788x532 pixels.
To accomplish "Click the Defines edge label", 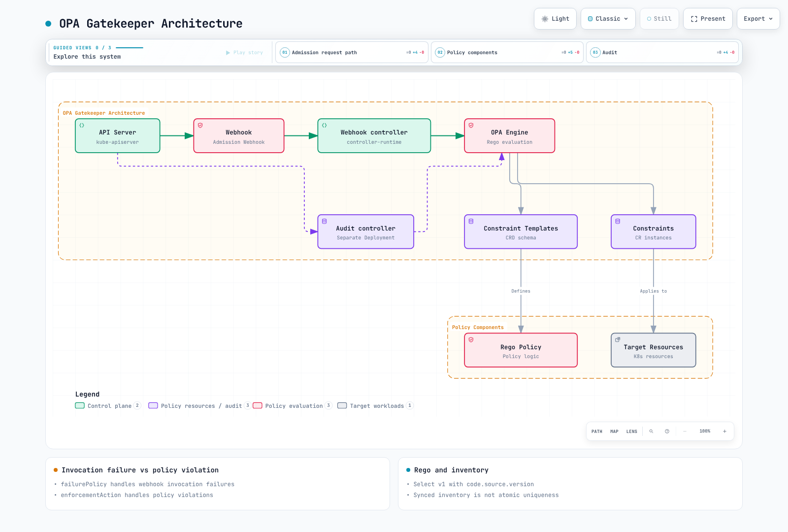I will [521, 291].
